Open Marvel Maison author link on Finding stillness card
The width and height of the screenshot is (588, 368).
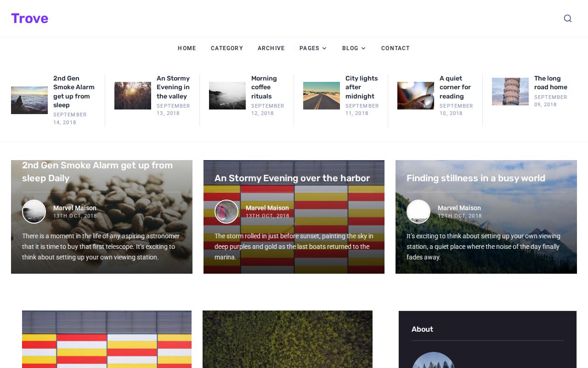(x=459, y=208)
